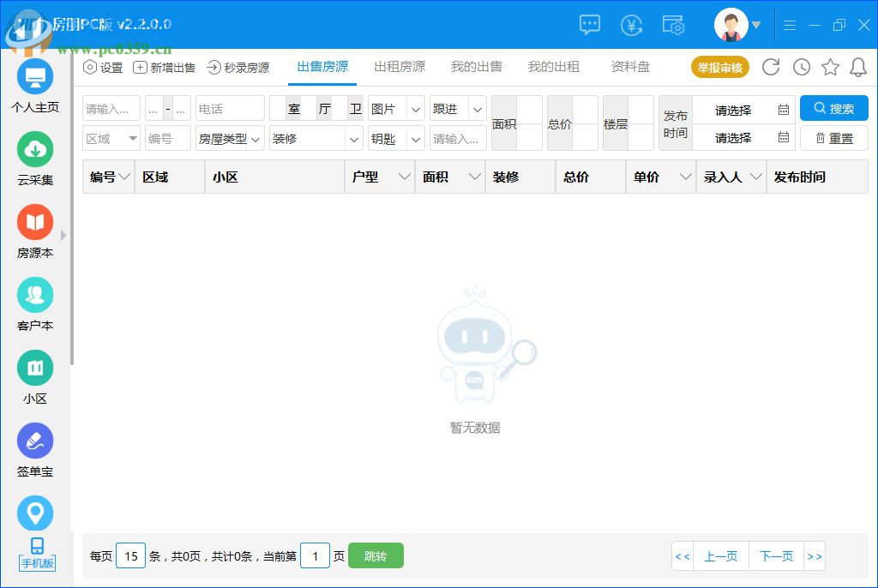Toggle the 厅 hall filter
This screenshot has width=878, height=588.
pos(324,108)
